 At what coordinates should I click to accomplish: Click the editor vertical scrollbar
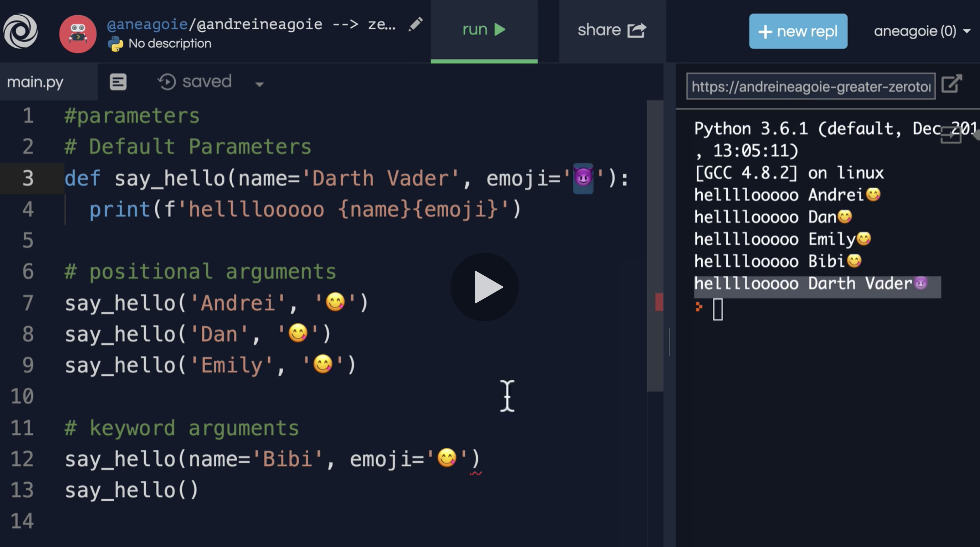point(655,246)
